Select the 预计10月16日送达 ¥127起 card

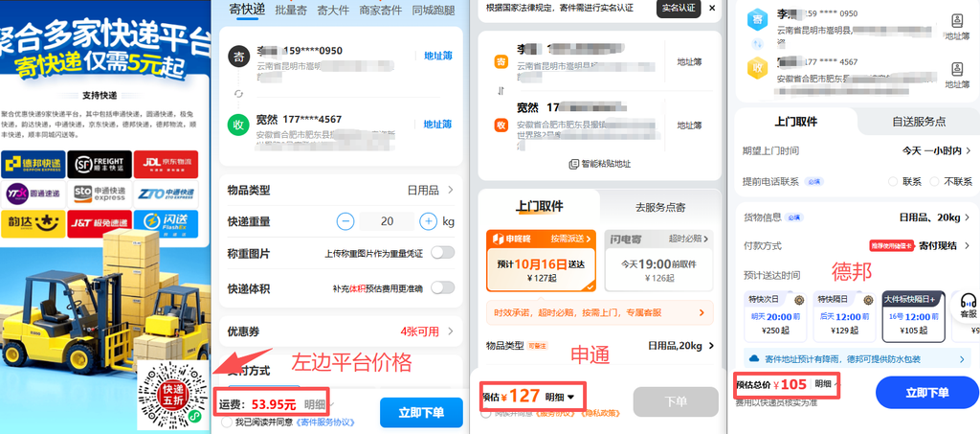tap(541, 261)
